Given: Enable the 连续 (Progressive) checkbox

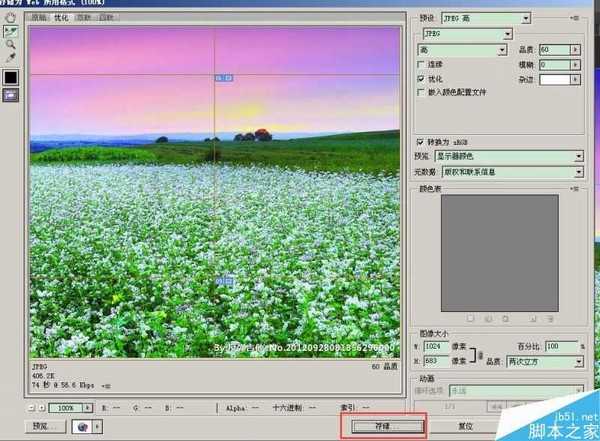Looking at the screenshot, I should click(421, 65).
